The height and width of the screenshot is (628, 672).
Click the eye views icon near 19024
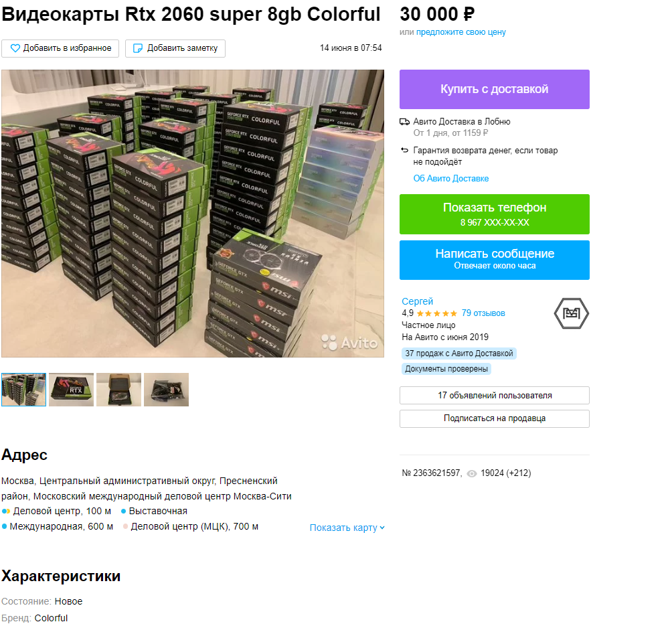point(471,473)
